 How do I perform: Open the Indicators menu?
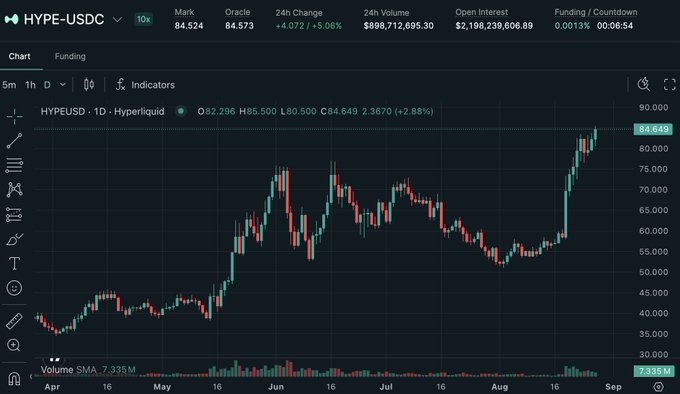(153, 85)
